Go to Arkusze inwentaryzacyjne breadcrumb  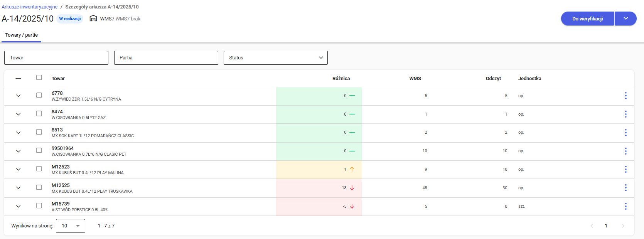(x=30, y=7)
